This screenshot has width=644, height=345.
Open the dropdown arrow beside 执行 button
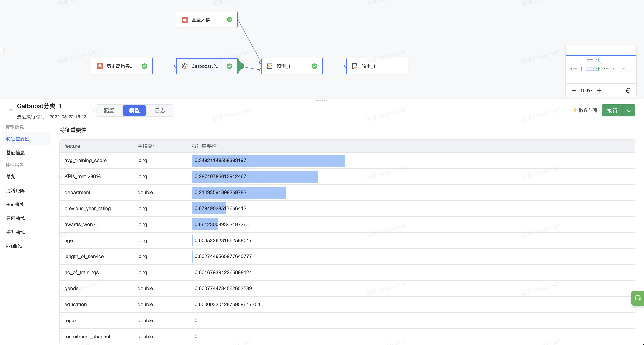(629, 110)
